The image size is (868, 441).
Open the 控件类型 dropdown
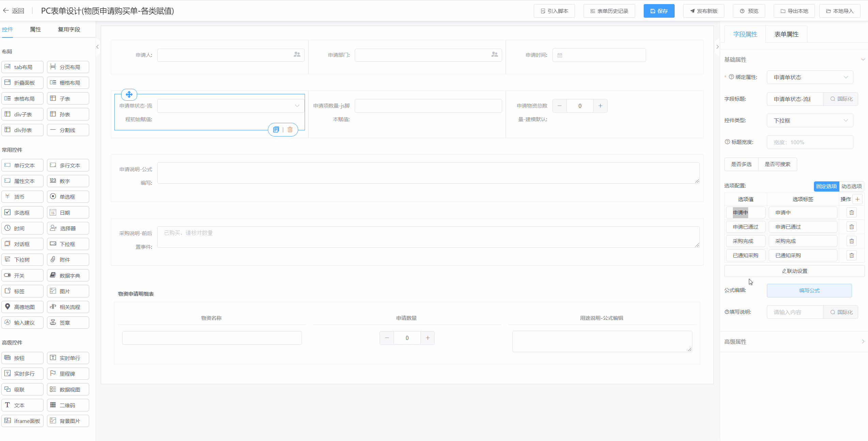[x=810, y=121]
